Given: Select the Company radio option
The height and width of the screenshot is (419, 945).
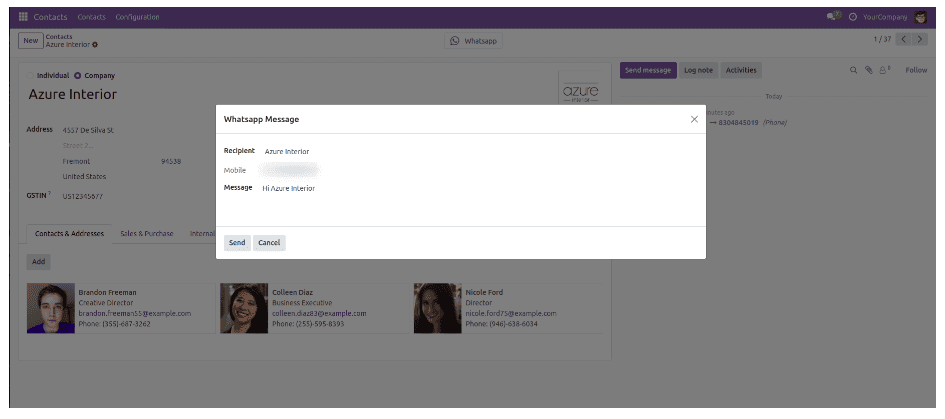Looking at the screenshot, I should coord(78,76).
